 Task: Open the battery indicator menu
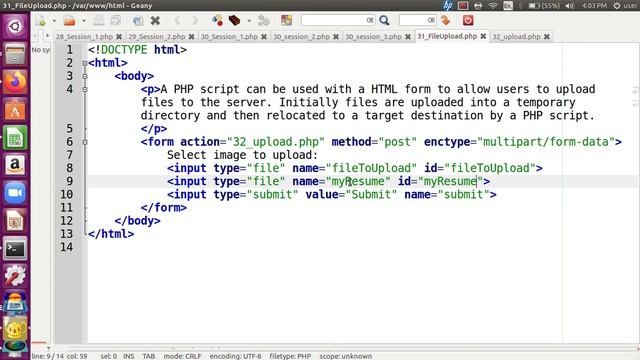[544, 6]
